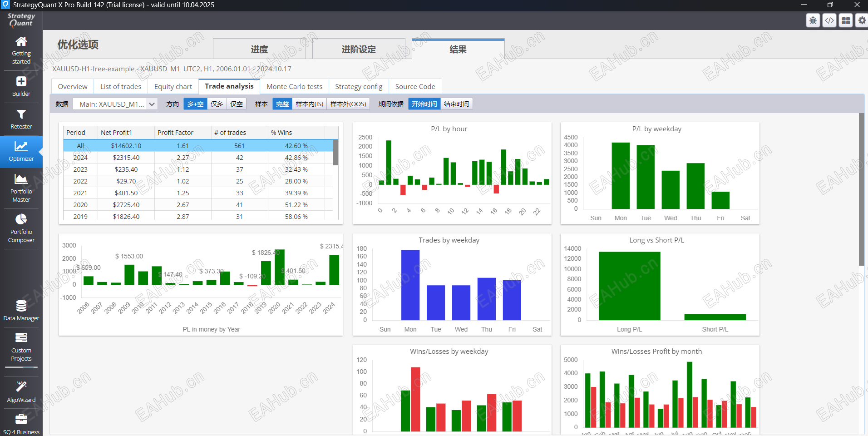Launch AlgoWizard from the sidebar
Viewport: 868px width, 436px height.
pyautogui.click(x=21, y=392)
